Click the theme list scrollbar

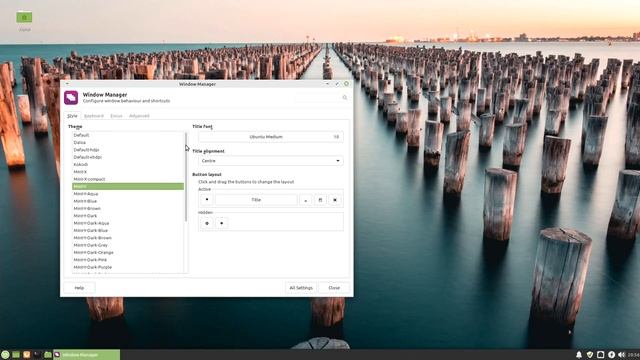tap(186, 177)
